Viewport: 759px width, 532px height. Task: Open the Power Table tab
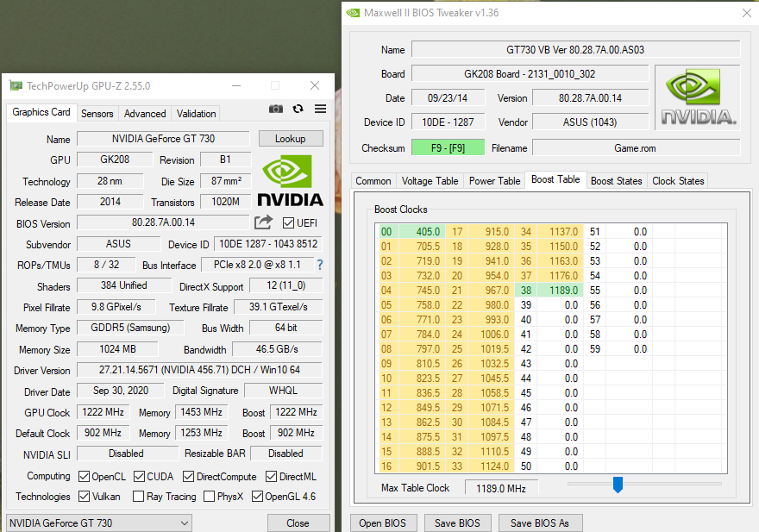[x=494, y=180]
